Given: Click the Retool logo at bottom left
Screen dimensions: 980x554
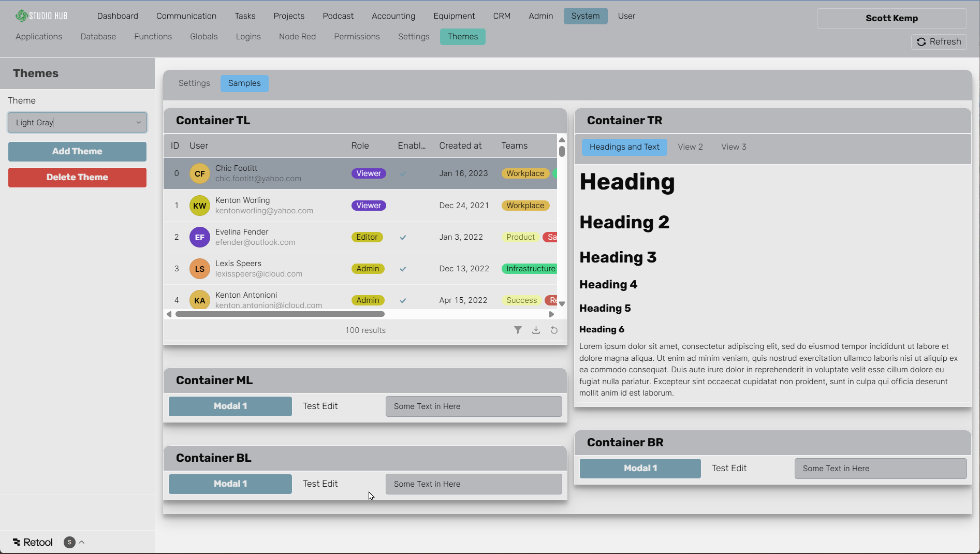Looking at the screenshot, I should 33,542.
